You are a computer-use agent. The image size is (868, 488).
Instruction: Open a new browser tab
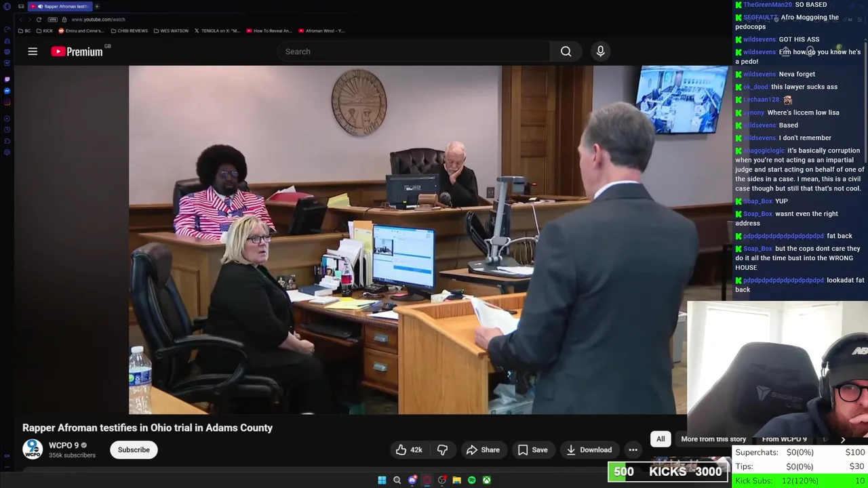coord(97,6)
